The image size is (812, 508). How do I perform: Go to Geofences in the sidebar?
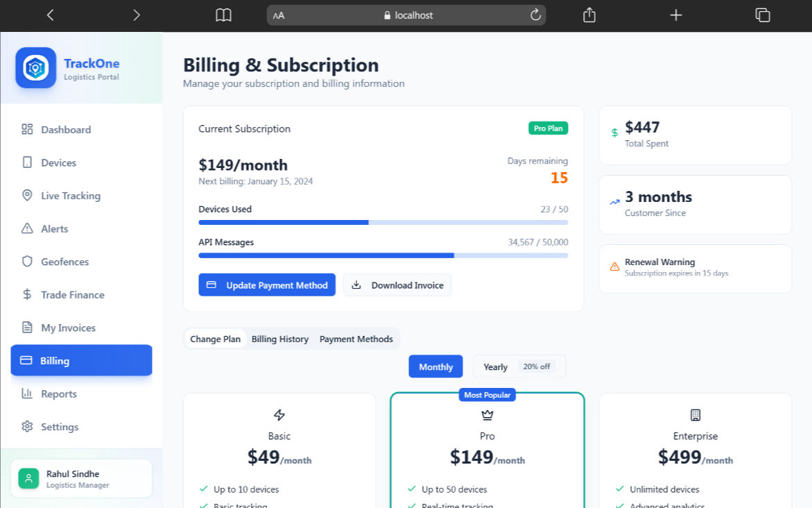click(x=65, y=262)
